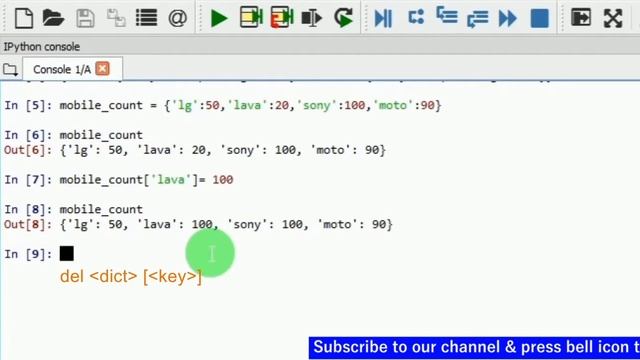Viewport: 640px width, 360px height.
Task: Toggle fullscreen mode with the arrows icon
Action: tap(613, 18)
